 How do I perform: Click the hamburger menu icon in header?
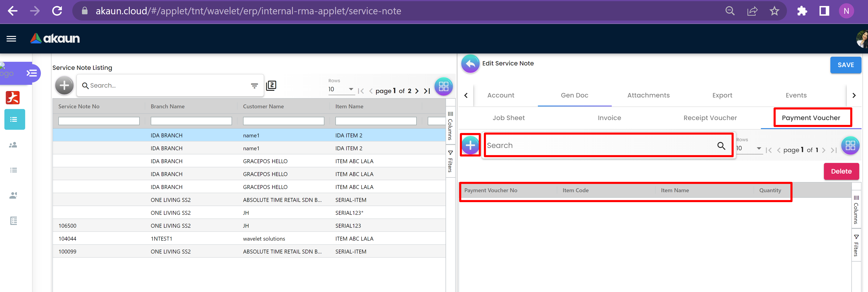pos(11,39)
